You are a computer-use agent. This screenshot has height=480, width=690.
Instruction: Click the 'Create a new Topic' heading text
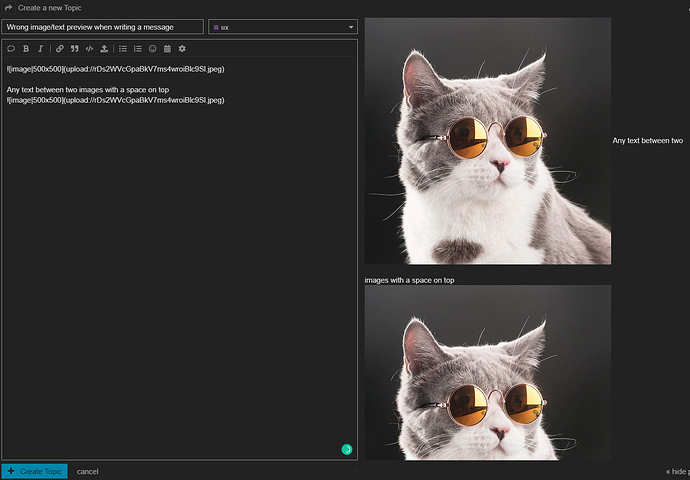pos(50,8)
